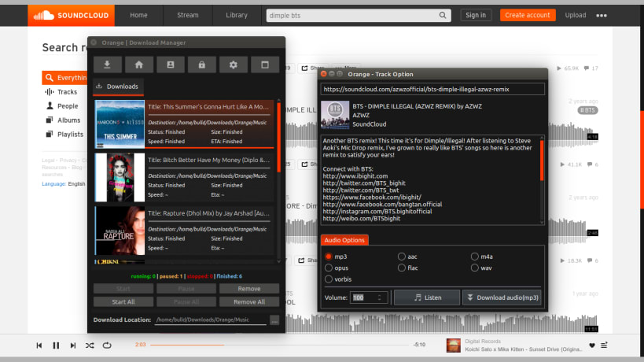Open the Downloads tab in Download Manager
Image resolution: width=644 pixels, height=362 pixels.
click(118, 87)
